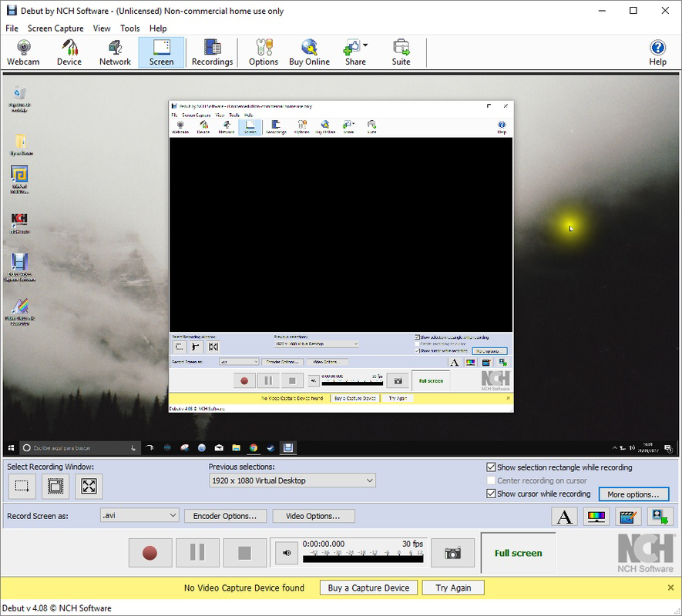The width and height of the screenshot is (682, 616).
Task: Switch to Screen capture mode
Action: click(x=161, y=52)
